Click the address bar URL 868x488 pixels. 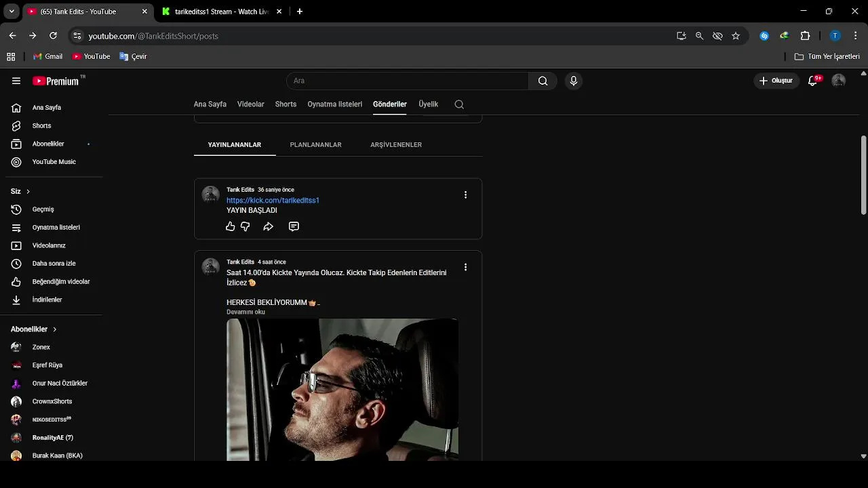tap(153, 36)
